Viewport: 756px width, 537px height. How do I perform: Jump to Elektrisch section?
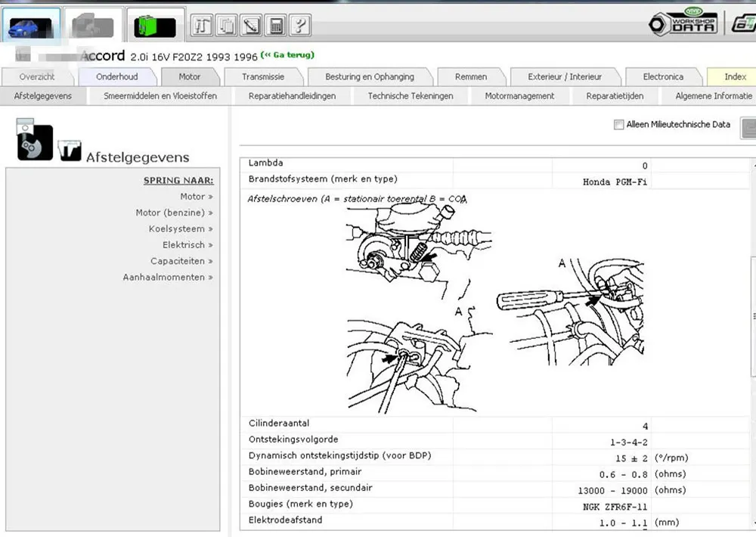(x=187, y=245)
